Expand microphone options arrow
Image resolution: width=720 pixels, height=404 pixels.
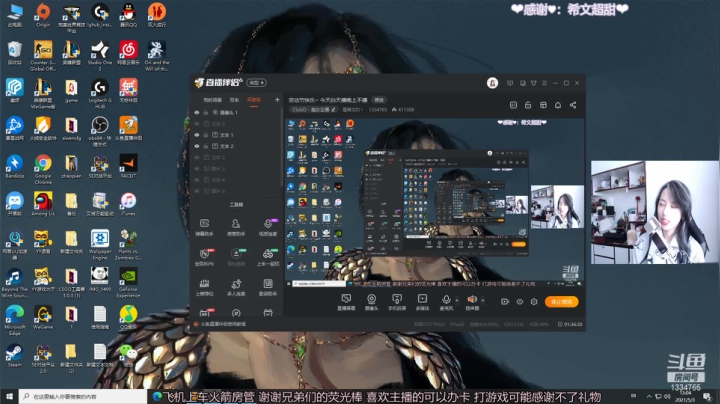[457, 300]
